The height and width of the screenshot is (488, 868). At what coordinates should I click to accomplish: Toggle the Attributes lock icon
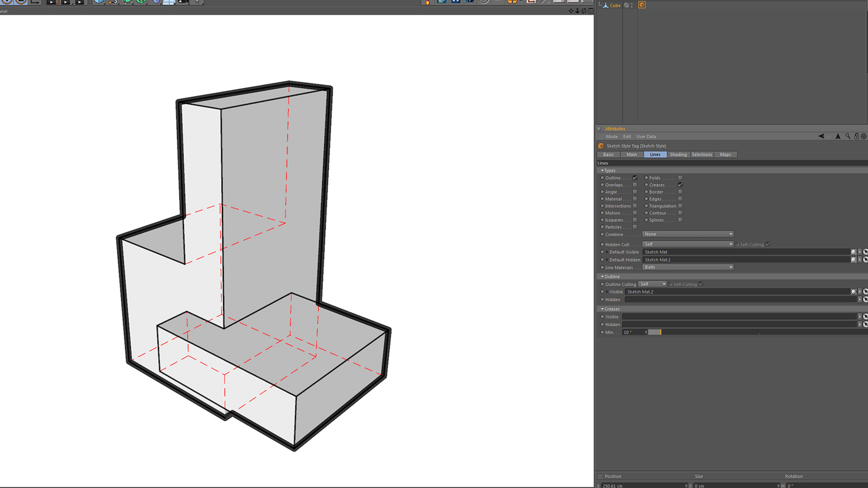(857, 136)
